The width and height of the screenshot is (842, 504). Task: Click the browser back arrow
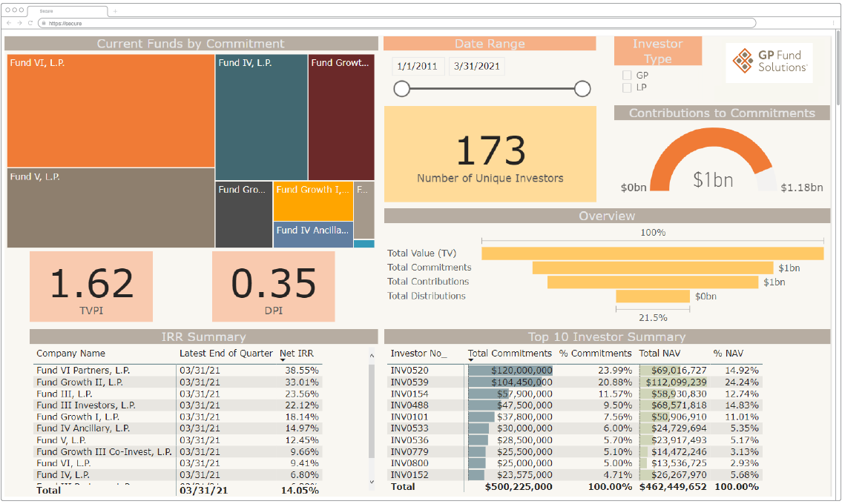click(9, 23)
